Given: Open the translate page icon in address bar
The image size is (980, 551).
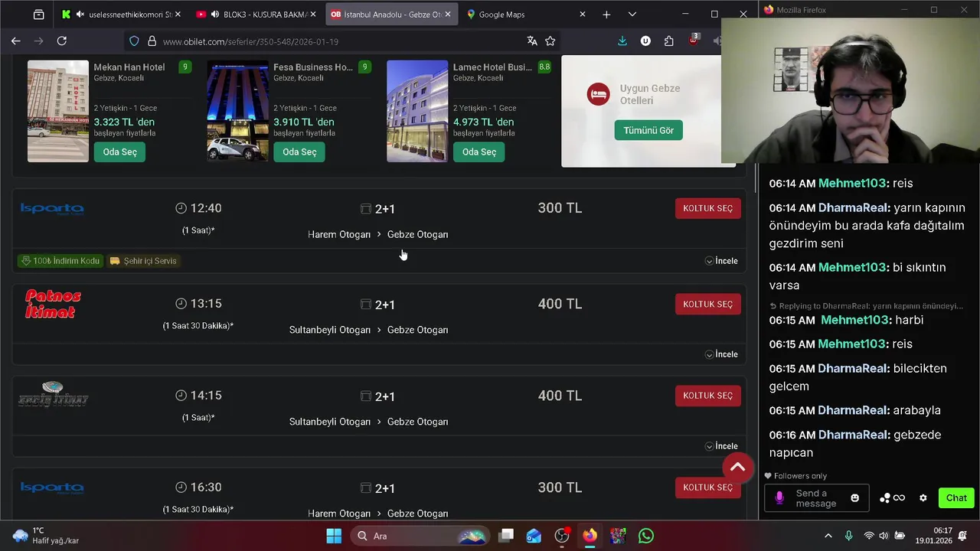Looking at the screenshot, I should pyautogui.click(x=532, y=41).
